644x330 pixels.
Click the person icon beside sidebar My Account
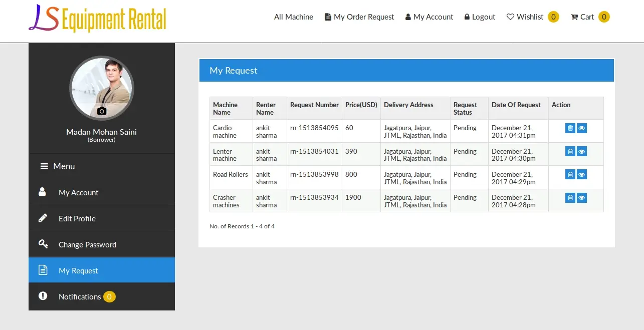click(x=43, y=192)
